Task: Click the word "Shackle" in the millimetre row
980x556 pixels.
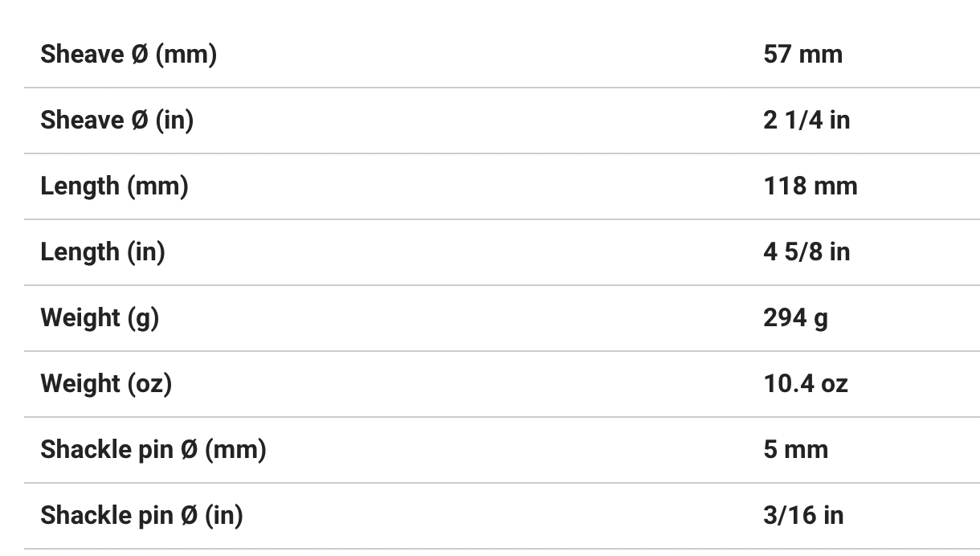Action: click(77, 449)
